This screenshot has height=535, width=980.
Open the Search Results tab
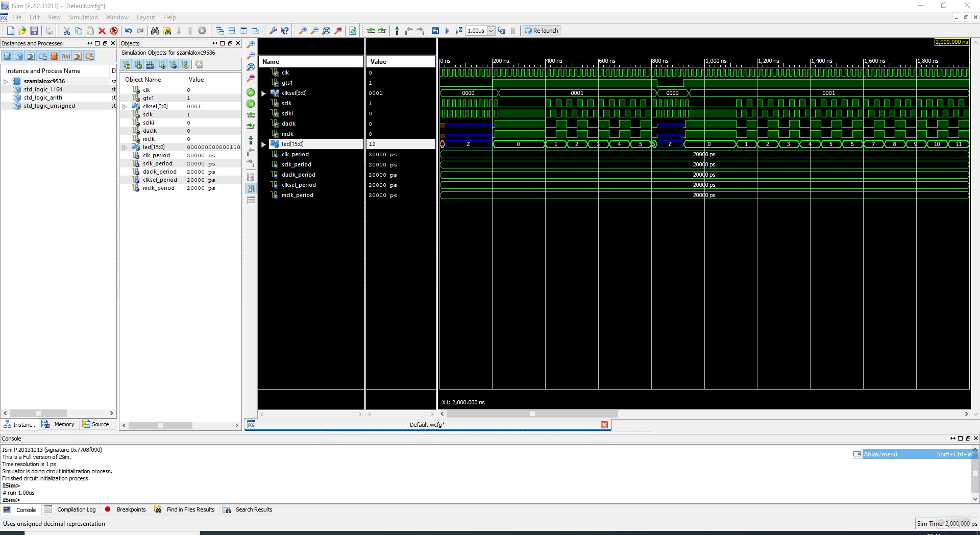pyautogui.click(x=248, y=509)
